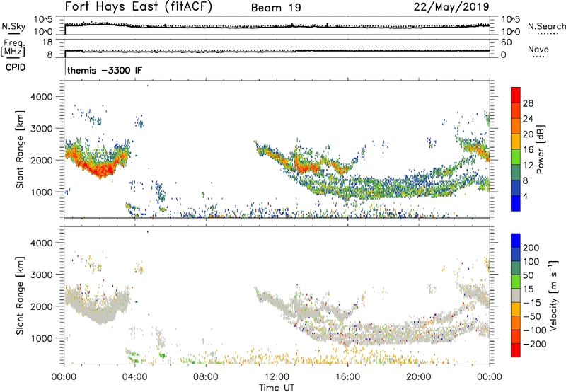Click the "04:00" time tick label
Image resolution: width=566 pixels, height=392 pixels.
point(135,377)
